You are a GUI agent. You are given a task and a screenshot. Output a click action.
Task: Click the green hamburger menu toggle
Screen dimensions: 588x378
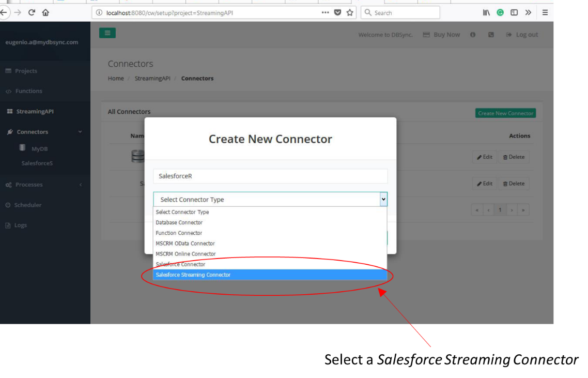point(107,33)
